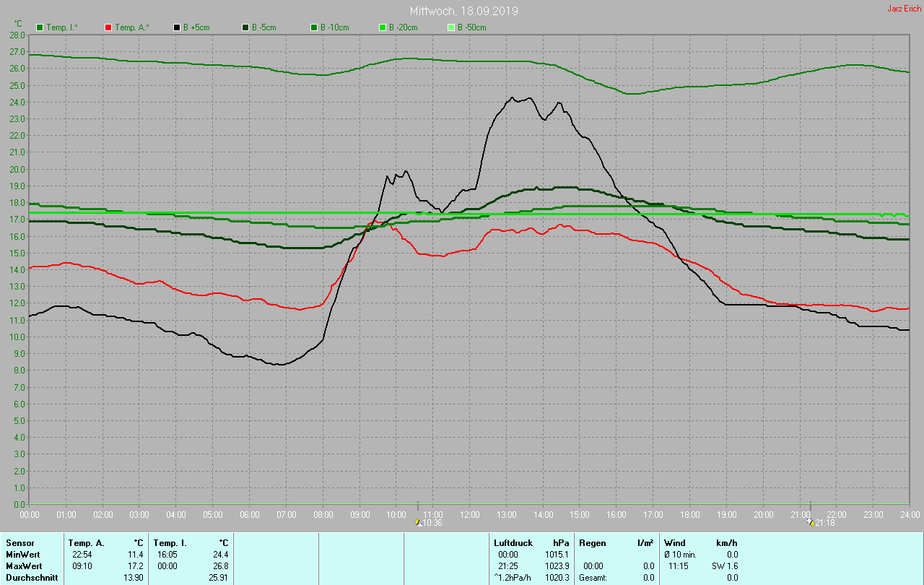Click the dark green Temp. I.* legend square
Screen dimensions: 924x585
(x=40, y=27)
